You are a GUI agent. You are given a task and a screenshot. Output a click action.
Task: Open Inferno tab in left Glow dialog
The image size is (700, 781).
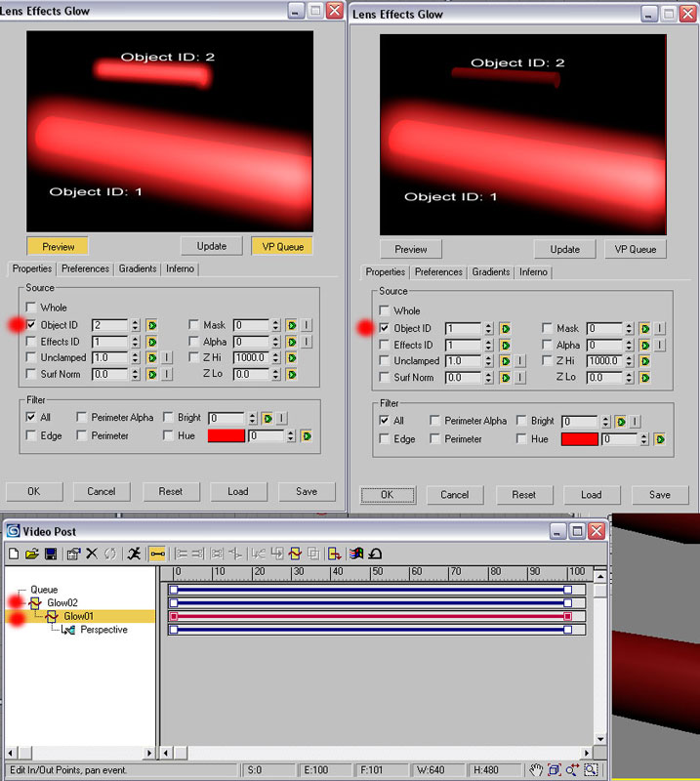[x=180, y=269]
